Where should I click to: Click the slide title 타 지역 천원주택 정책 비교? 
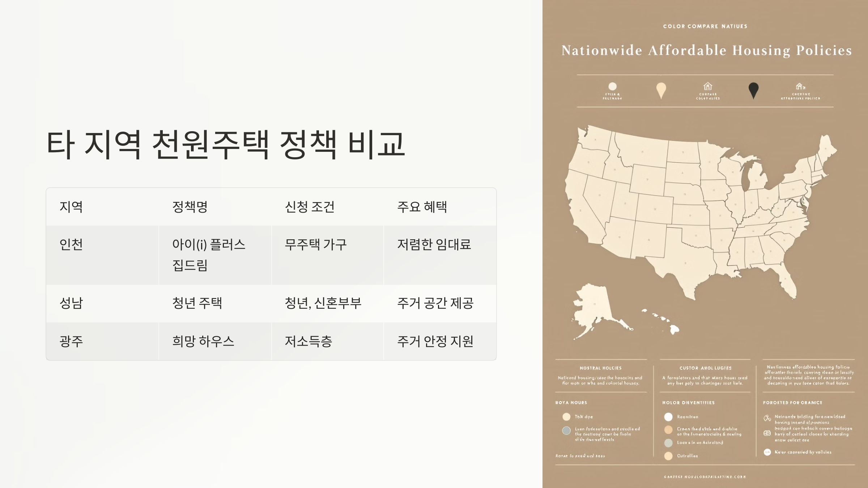225,145
